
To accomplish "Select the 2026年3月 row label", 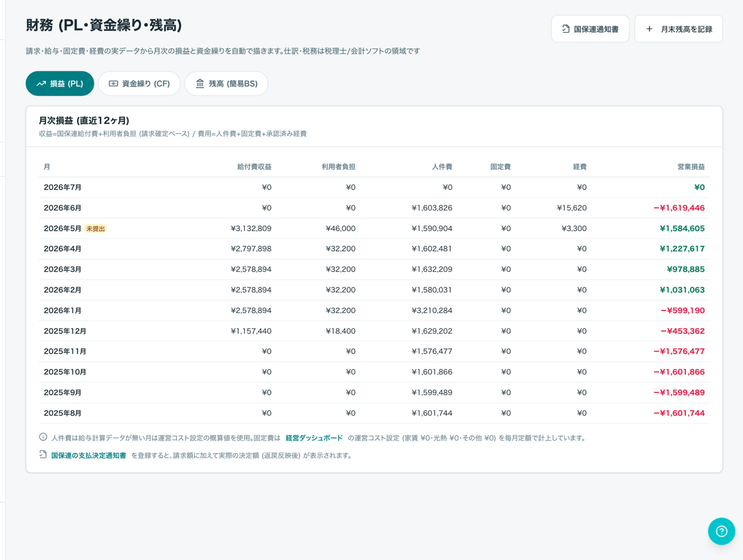I will coord(63,269).
